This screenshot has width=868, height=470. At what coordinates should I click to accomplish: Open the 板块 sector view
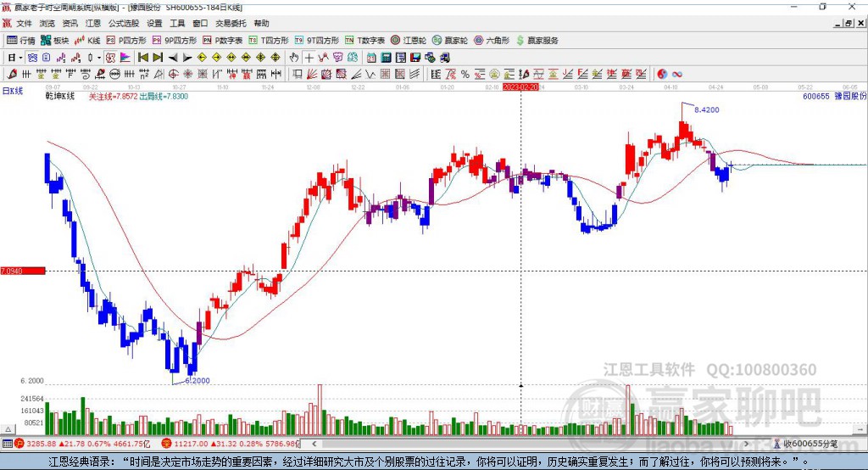[x=55, y=41]
